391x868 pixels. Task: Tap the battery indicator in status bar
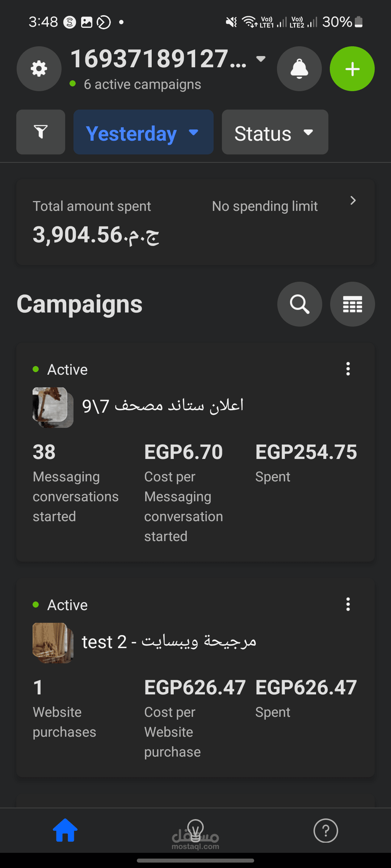(x=358, y=22)
